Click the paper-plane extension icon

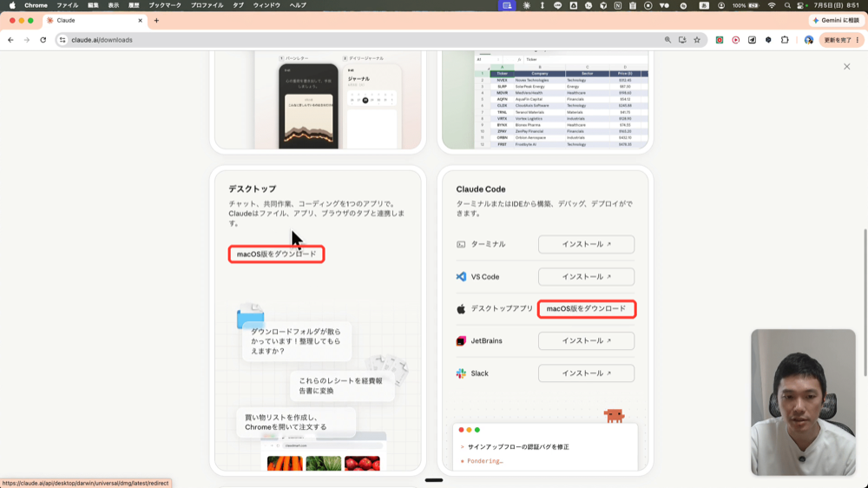[752, 40]
